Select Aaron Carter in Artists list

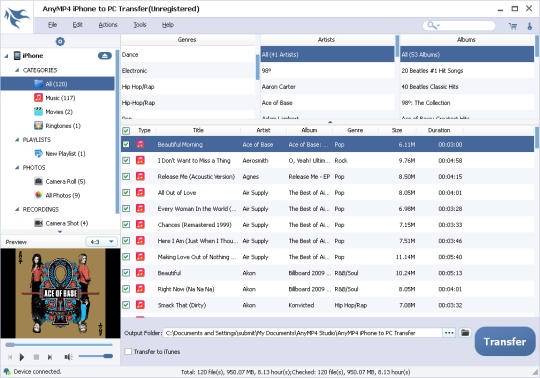point(327,86)
